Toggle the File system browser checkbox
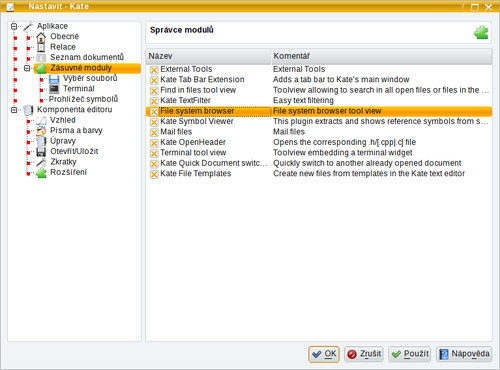The image size is (500, 370). (154, 112)
